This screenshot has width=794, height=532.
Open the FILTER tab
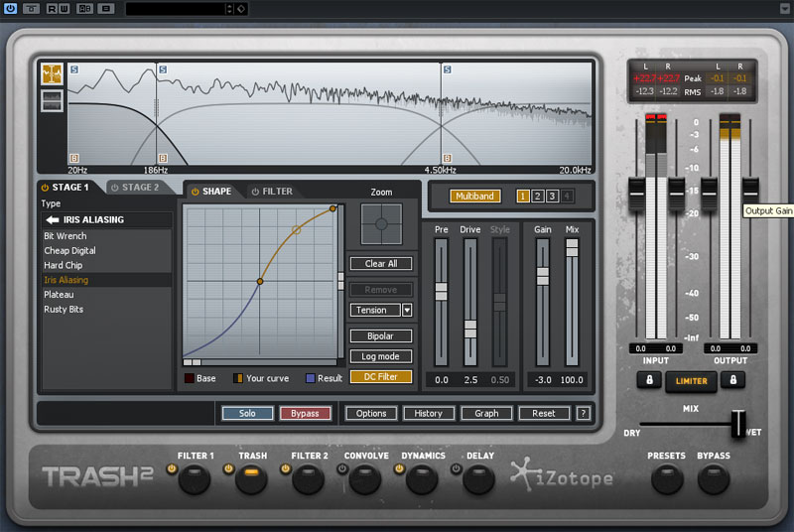point(277,192)
